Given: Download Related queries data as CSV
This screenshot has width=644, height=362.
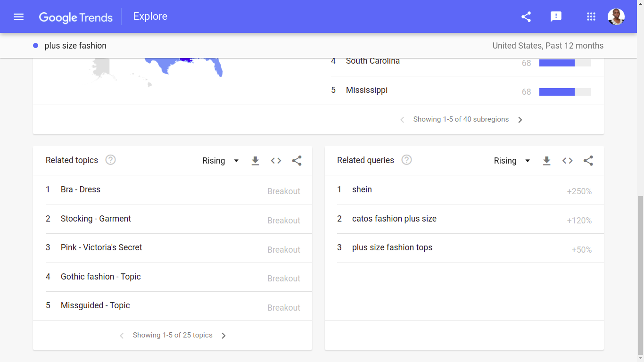Looking at the screenshot, I should 546,161.
